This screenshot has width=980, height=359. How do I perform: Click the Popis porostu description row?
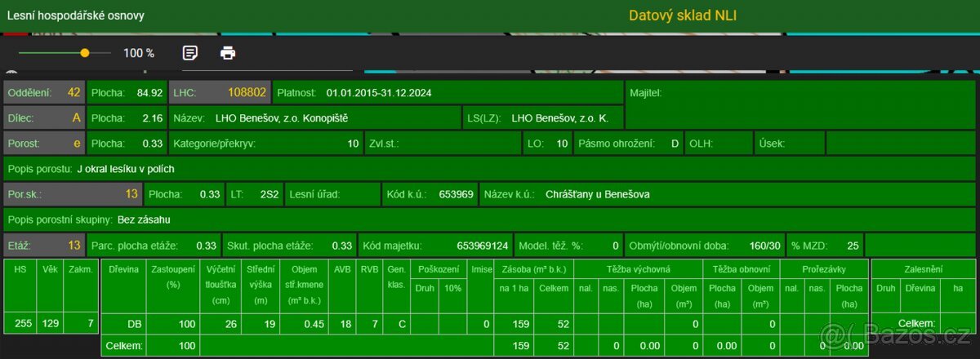click(x=490, y=169)
